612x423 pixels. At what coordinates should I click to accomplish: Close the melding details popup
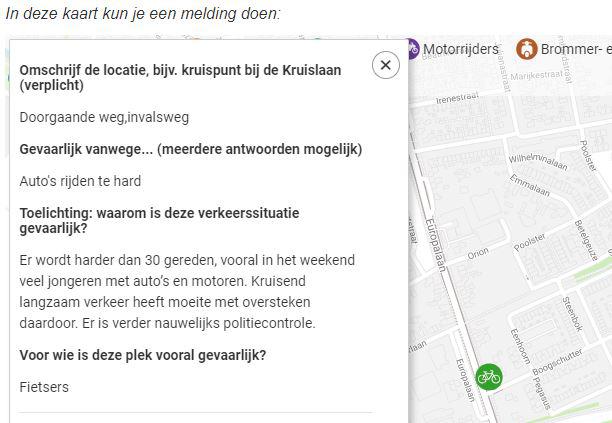pos(385,66)
